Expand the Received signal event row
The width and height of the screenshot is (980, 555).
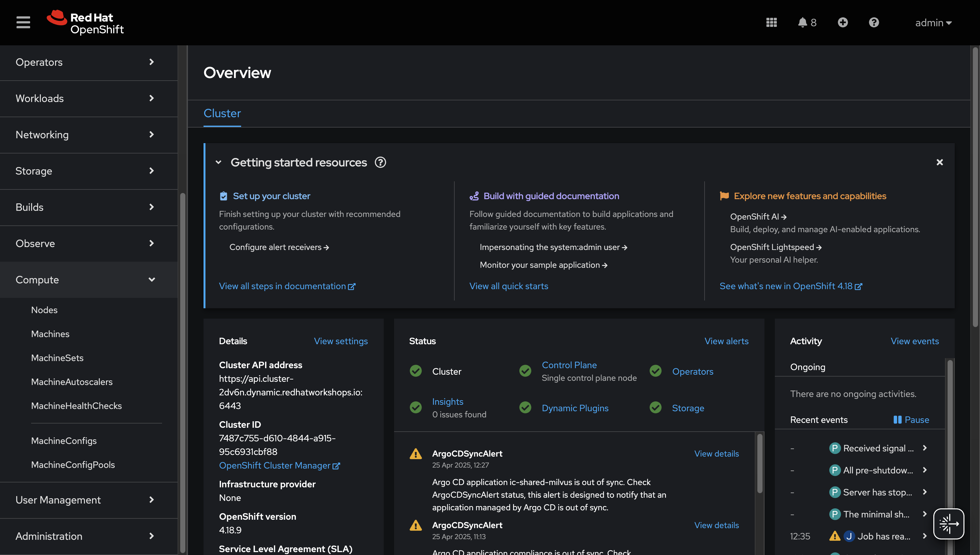point(925,448)
